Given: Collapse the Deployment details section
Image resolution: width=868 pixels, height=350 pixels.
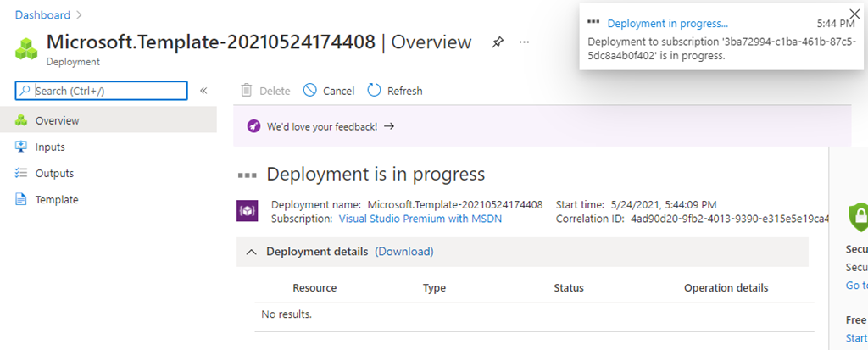Looking at the screenshot, I should [251, 252].
